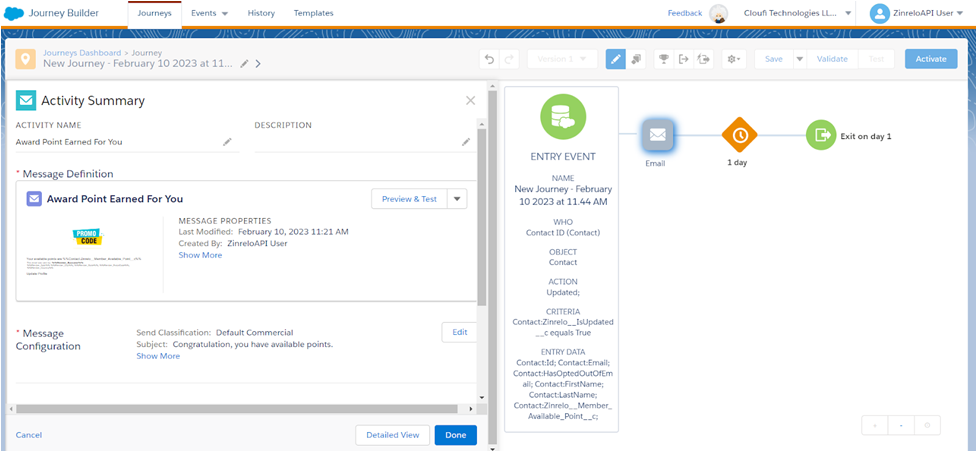Click Validate button

coord(832,59)
